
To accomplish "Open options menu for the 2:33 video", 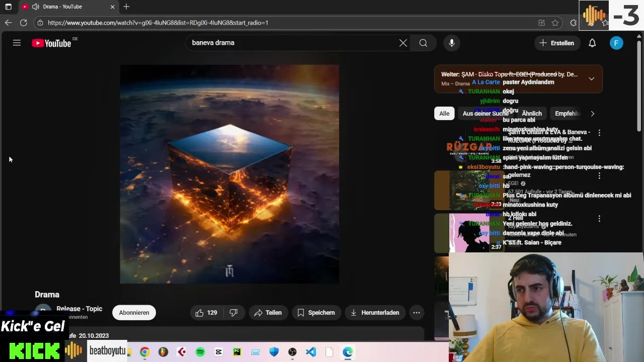I will (599, 176).
